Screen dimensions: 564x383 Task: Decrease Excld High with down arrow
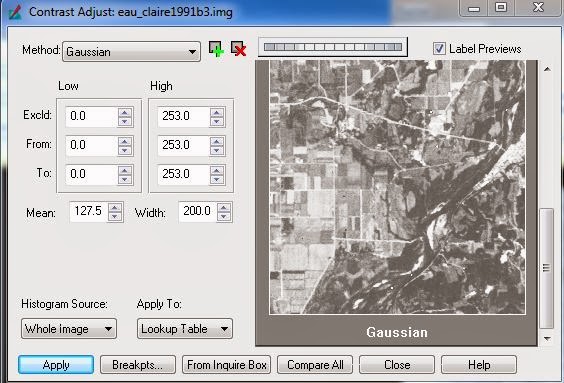pyautogui.click(x=217, y=121)
